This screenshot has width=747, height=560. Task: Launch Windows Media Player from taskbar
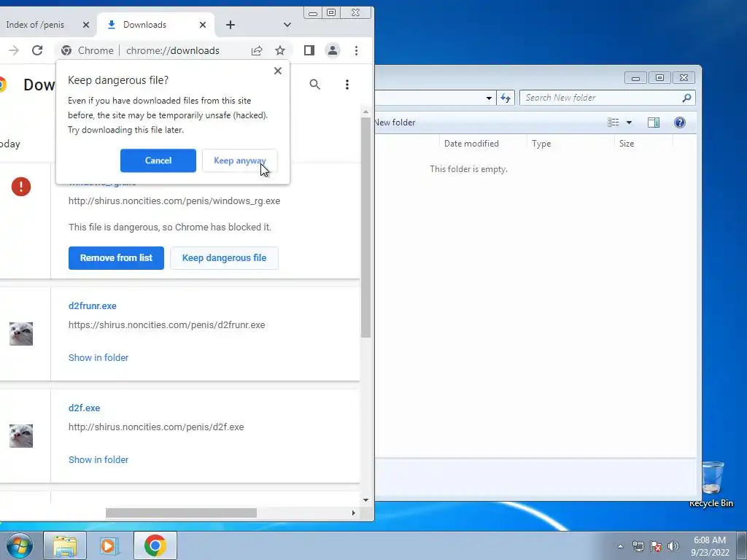coord(109,545)
